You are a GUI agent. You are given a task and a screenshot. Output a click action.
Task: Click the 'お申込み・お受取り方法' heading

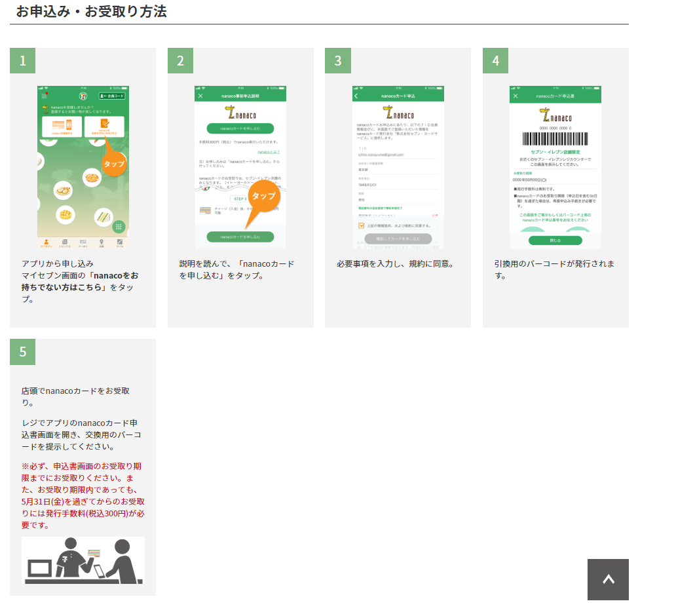click(92, 11)
